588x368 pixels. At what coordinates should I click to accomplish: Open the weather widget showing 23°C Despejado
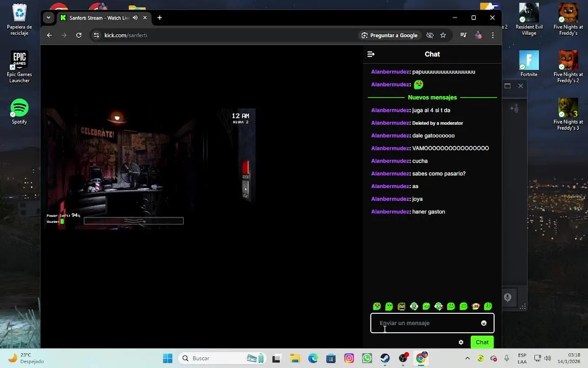tap(26, 358)
